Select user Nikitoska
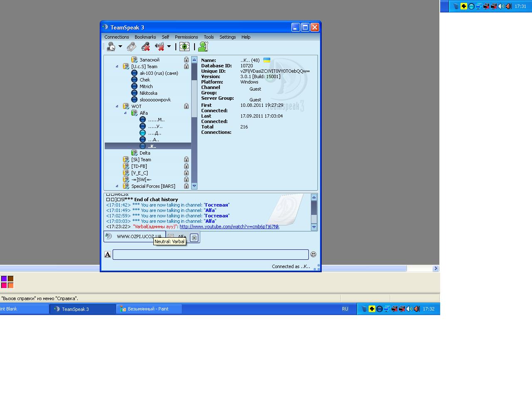 pyautogui.click(x=148, y=93)
